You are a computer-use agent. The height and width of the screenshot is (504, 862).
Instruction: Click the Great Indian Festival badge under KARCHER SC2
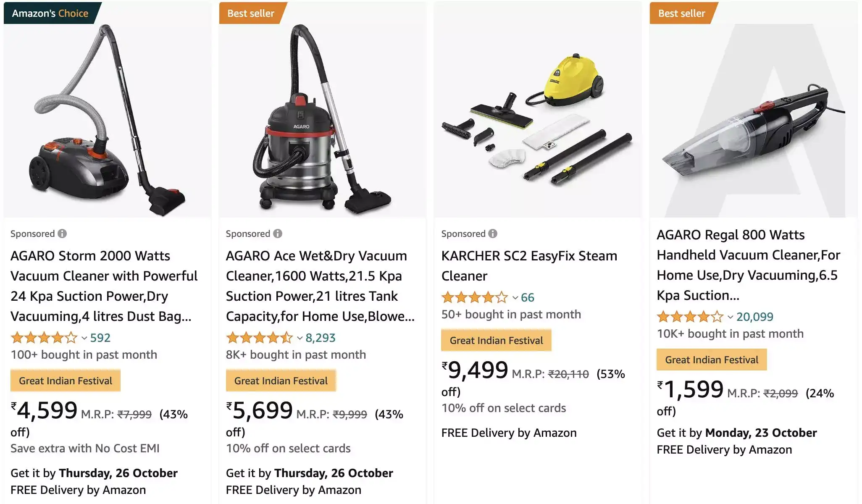(x=496, y=340)
